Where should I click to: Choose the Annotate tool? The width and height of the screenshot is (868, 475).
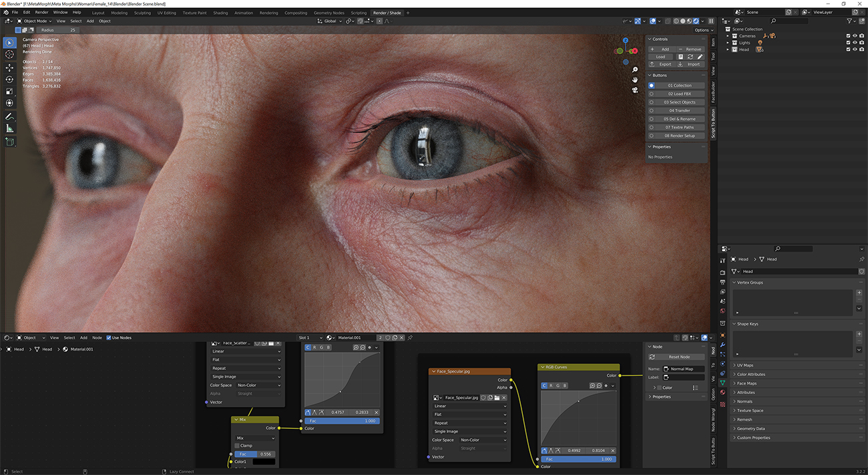(9, 116)
